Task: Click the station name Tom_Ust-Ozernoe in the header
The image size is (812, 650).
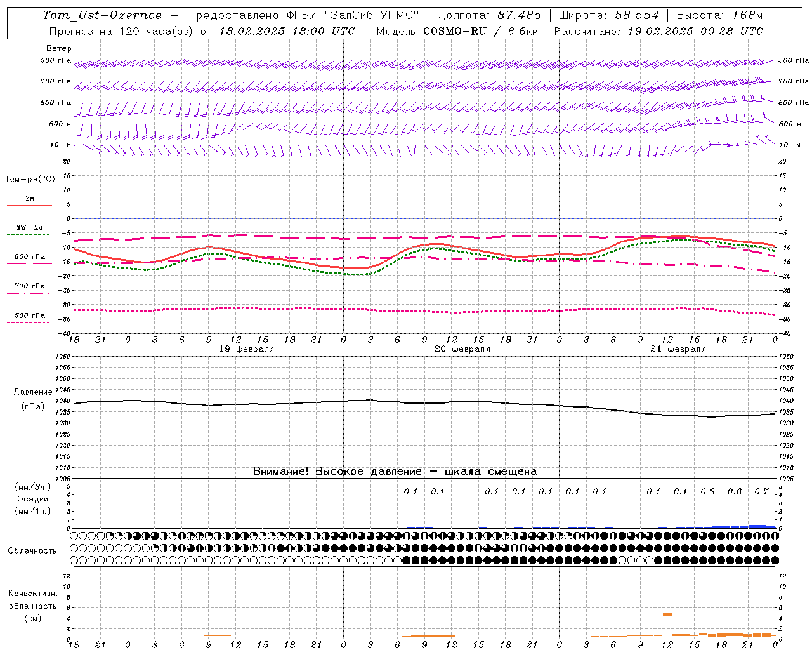Action: 102,15
